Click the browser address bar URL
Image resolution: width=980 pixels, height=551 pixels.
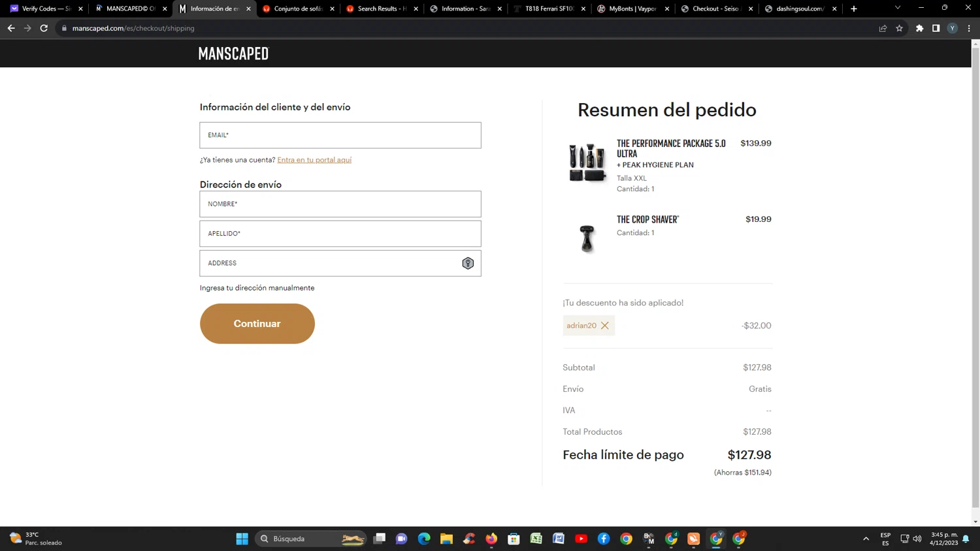point(133,28)
